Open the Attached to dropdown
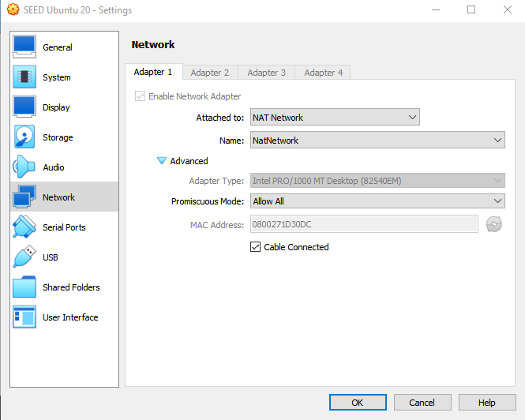This screenshot has width=525, height=420. (335, 118)
